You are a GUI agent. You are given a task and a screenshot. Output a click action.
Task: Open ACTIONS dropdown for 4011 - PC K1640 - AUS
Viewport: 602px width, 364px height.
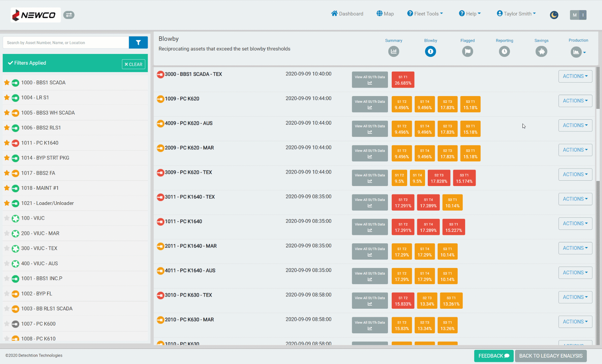575,273
